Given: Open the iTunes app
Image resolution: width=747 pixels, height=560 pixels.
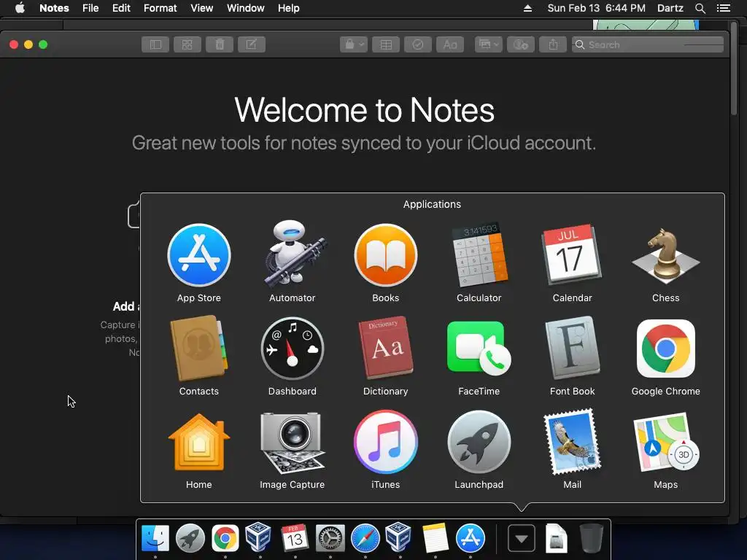Looking at the screenshot, I should coord(385,443).
